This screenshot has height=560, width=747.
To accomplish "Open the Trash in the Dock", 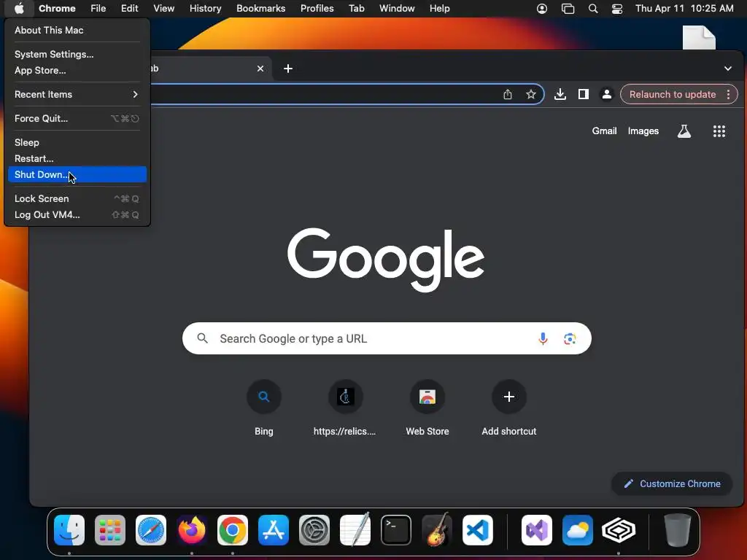I will [x=678, y=530].
